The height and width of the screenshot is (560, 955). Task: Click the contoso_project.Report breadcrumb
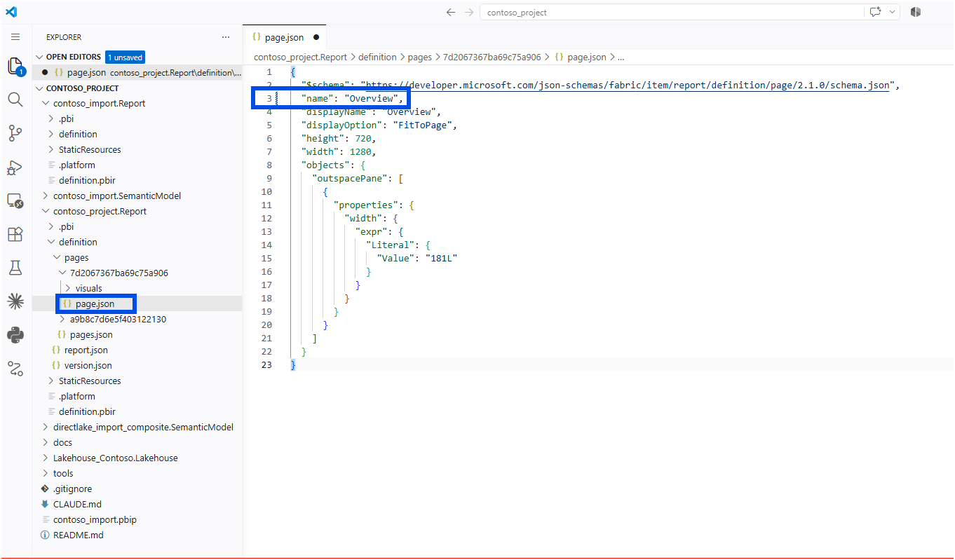click(x=299, y=57)
